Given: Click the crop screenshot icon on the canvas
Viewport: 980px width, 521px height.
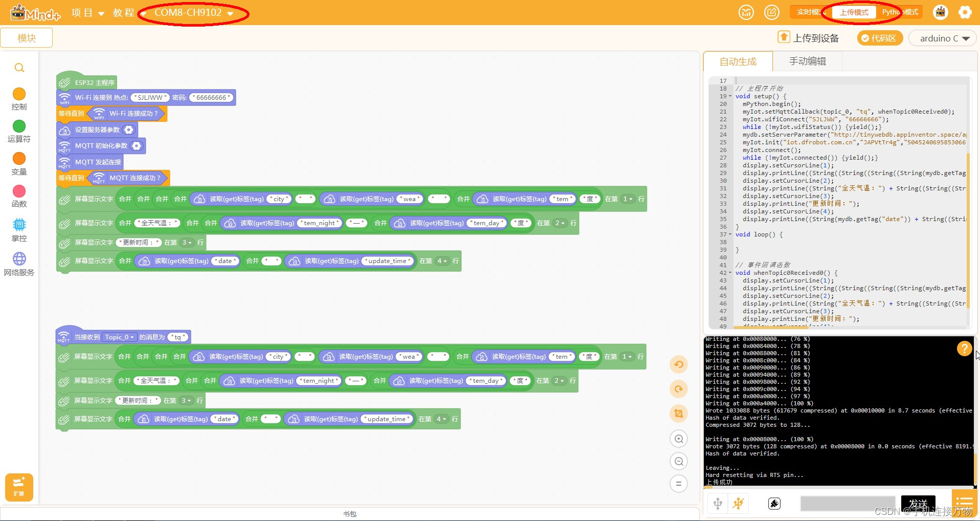Looking at the screenshot, I should (679, 414).
